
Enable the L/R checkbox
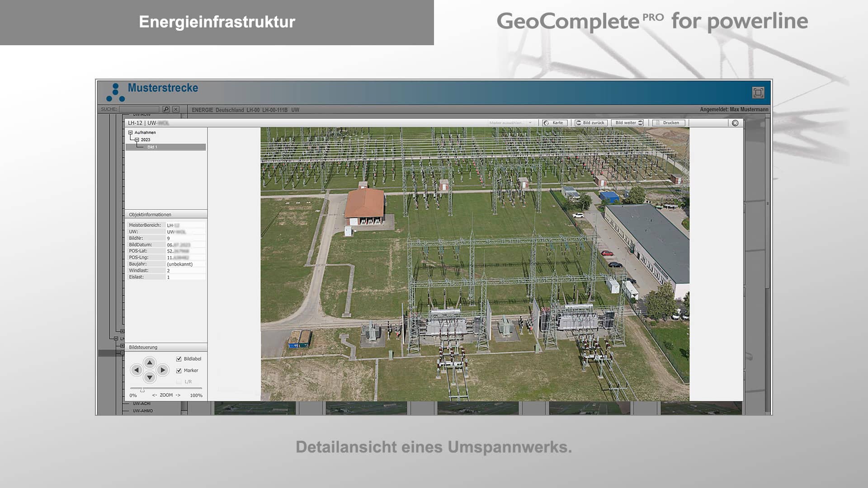pos(179,382)
